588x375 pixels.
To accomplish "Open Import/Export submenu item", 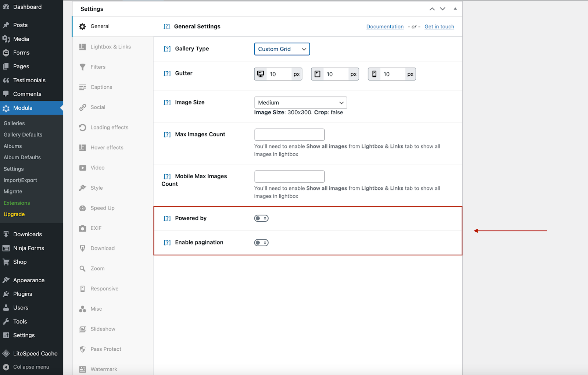I will coord(20,180).
